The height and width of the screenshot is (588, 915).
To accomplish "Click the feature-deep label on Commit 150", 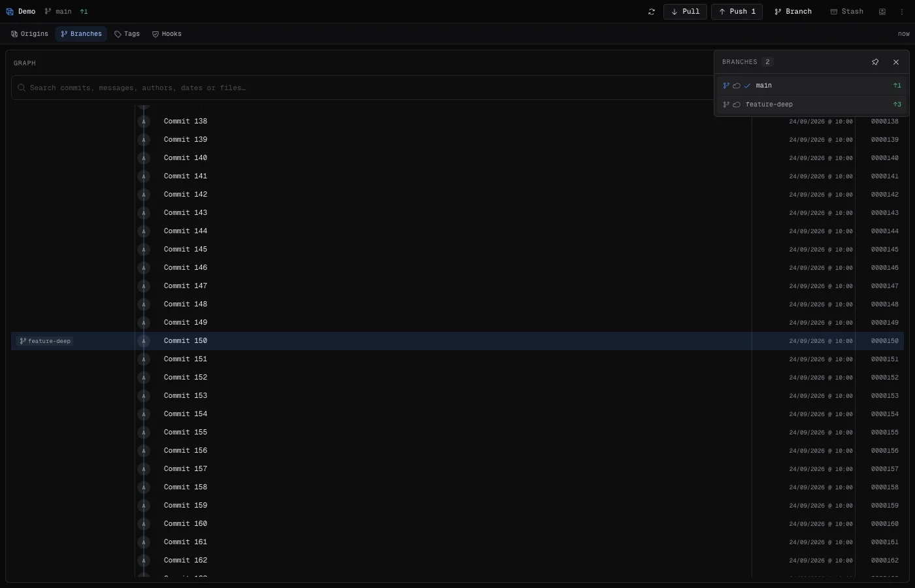I will point(45,341).
